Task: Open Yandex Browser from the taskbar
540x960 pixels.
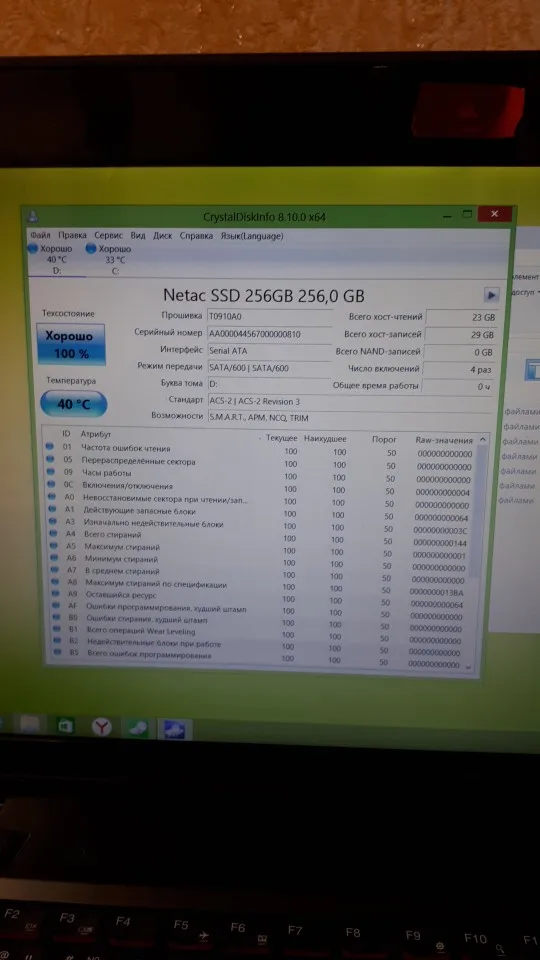Action: [102, 727]
